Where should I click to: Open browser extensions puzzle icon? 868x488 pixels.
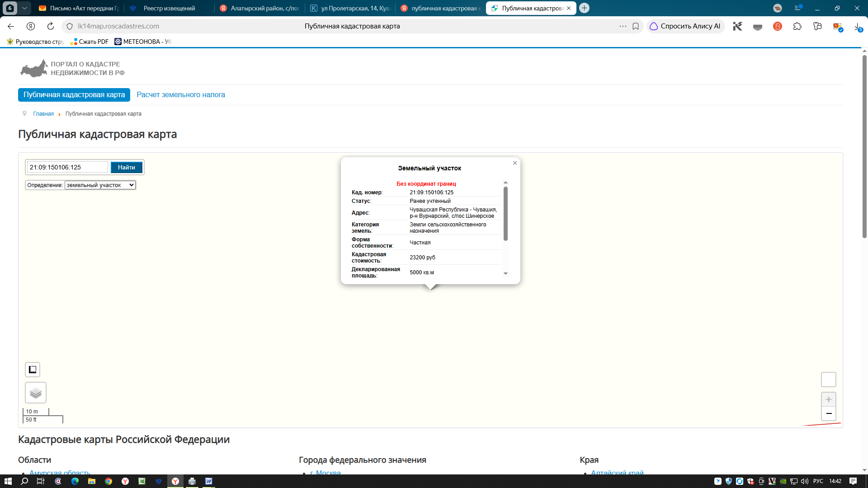click(797, 26)
